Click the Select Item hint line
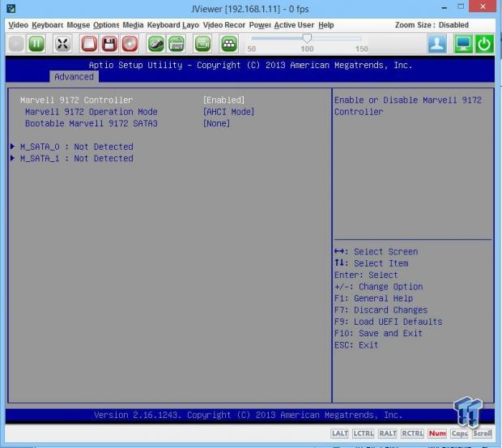Screen dimensions: 502x448 coord(371,263)
